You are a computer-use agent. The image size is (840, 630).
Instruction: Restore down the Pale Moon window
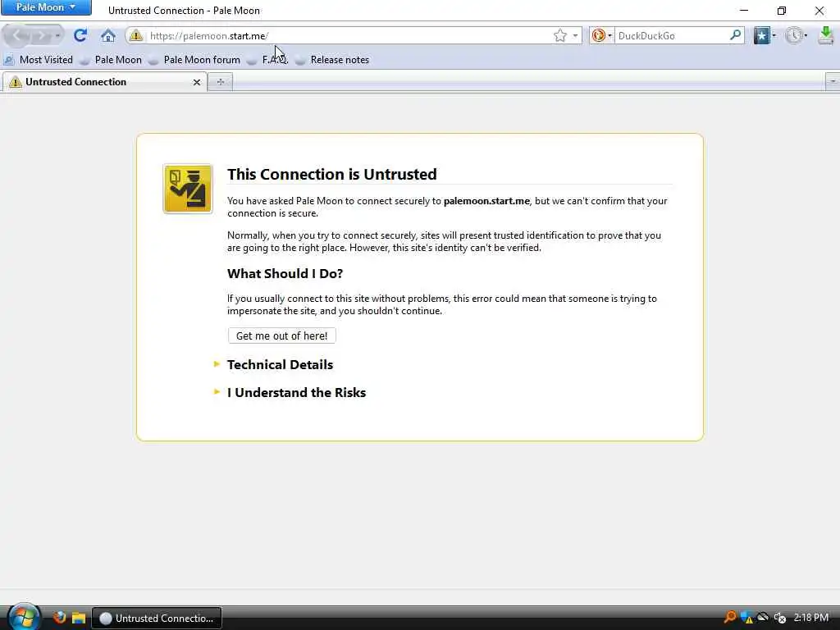[782, 10]
